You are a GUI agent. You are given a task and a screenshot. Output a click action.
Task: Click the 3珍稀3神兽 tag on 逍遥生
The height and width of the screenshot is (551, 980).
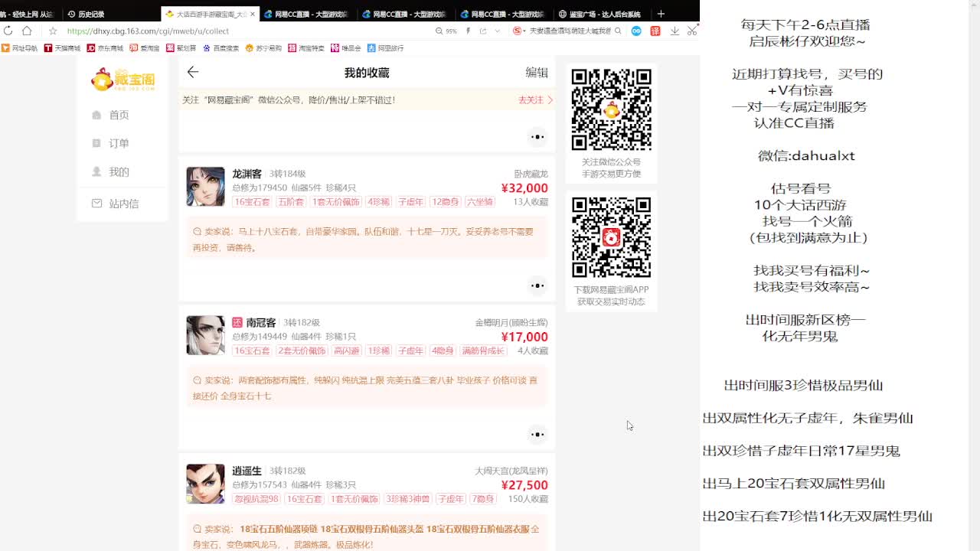point(407,499)
